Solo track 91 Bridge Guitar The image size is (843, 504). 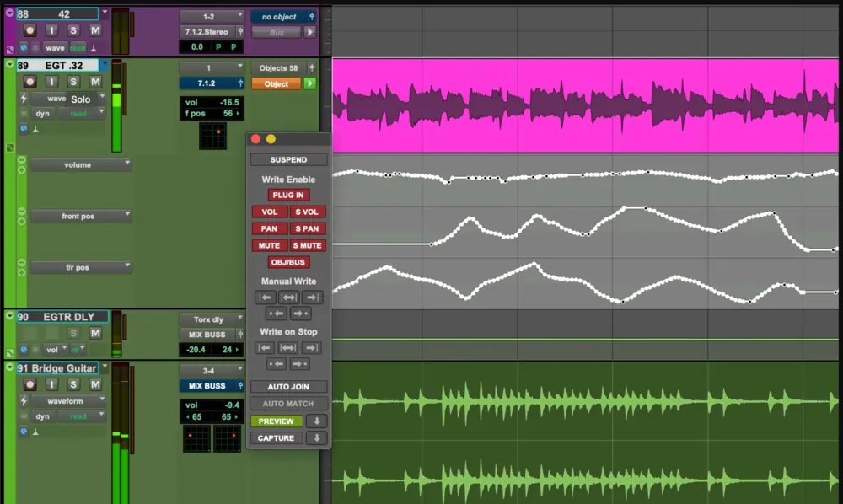click(73, 385)
